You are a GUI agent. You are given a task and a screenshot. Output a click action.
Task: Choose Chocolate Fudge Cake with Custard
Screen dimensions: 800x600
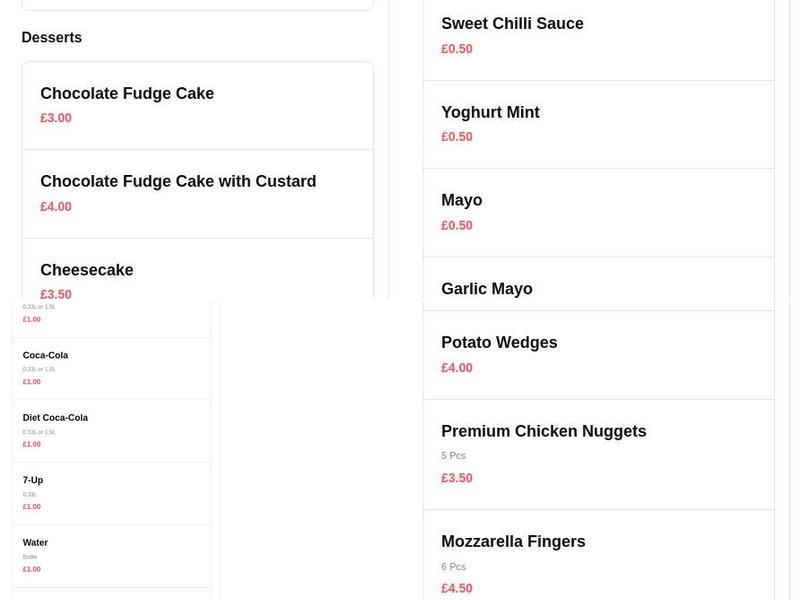(x=178, y=181)
